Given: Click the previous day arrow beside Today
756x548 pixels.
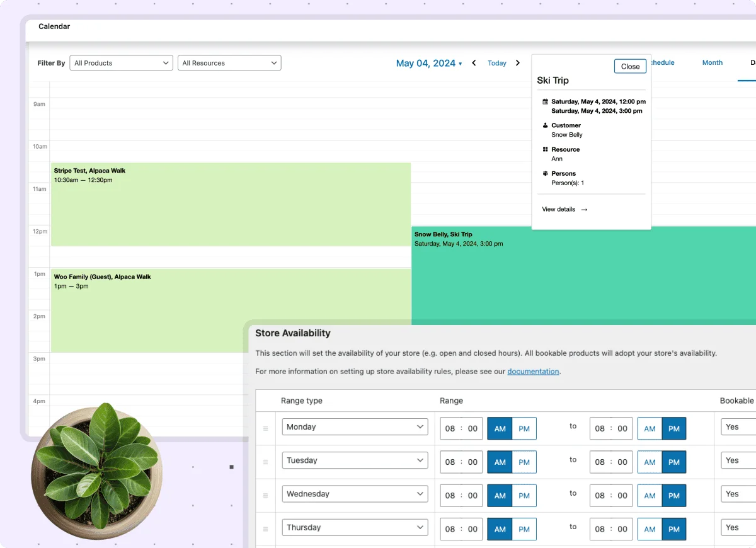Looking at the screenshot, I should click(x=474, y=63).
